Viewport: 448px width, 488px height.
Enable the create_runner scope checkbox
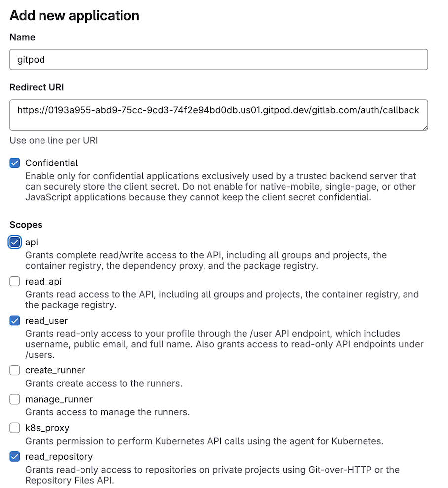tap(15, 370)
